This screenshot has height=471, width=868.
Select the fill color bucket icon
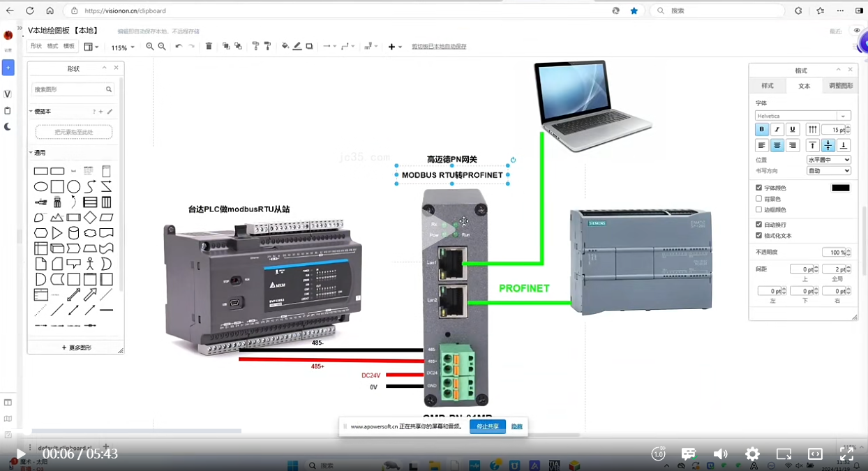pyautogui.click(x=285, y=47)
